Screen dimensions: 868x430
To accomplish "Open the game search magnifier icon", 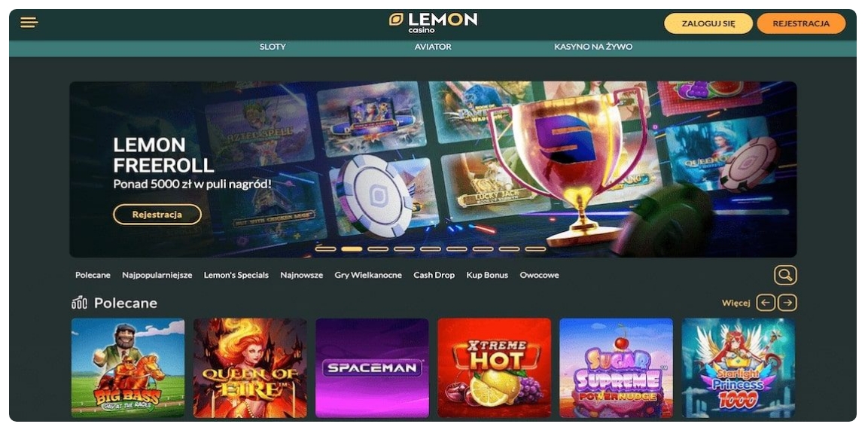I will [x=785, y=275].
